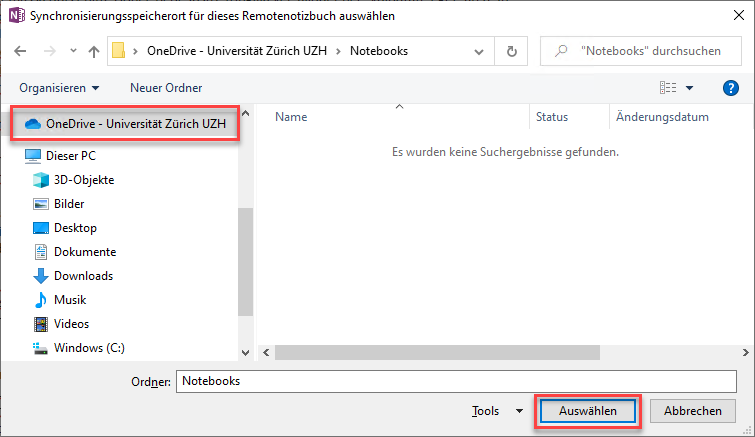Screen dimensions: 755x437
Task: Create a new folder with Neuer Ordner
Action: (x=166, y=88)
